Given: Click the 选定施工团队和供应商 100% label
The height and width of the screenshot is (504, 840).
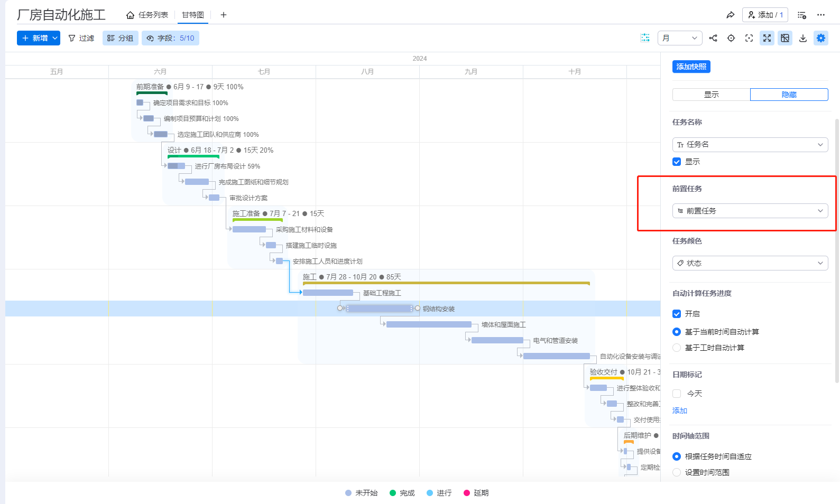Looking at the screenshot, I should (x=218, y=135).
